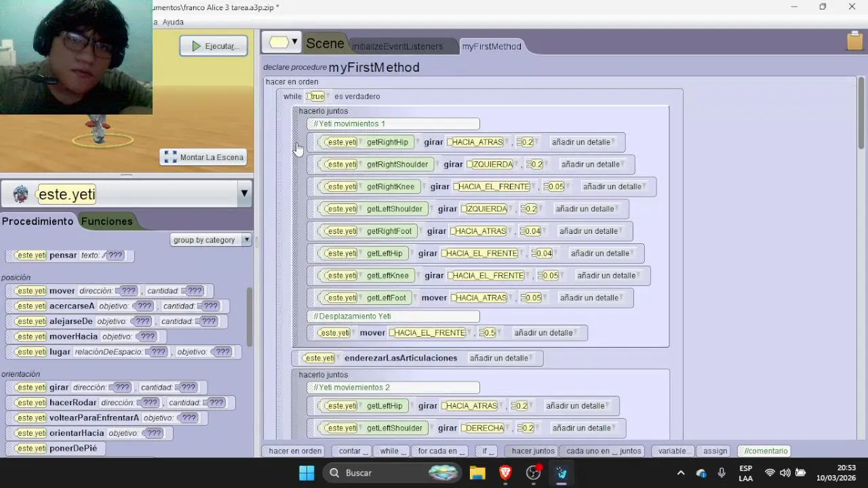Open OBS Studio from taskbar

click(534, 473)
